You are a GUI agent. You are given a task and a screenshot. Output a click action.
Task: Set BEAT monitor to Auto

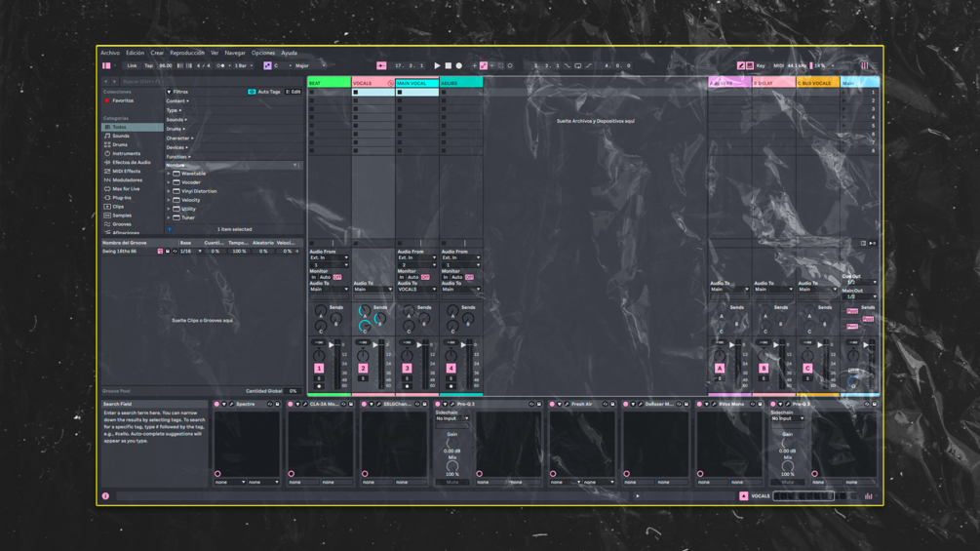(x=325, y=277)
